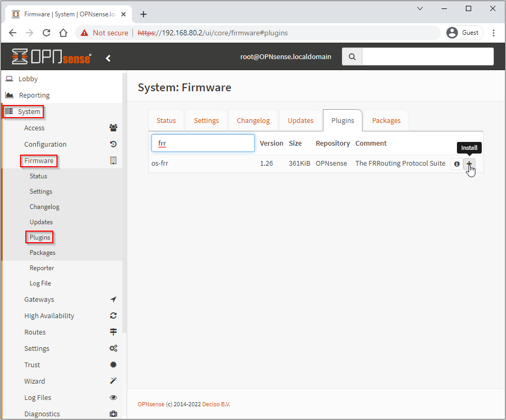Click the search magnifier icon in the header
The height and width of the screenshot is (420, 506).
[352, 56]
